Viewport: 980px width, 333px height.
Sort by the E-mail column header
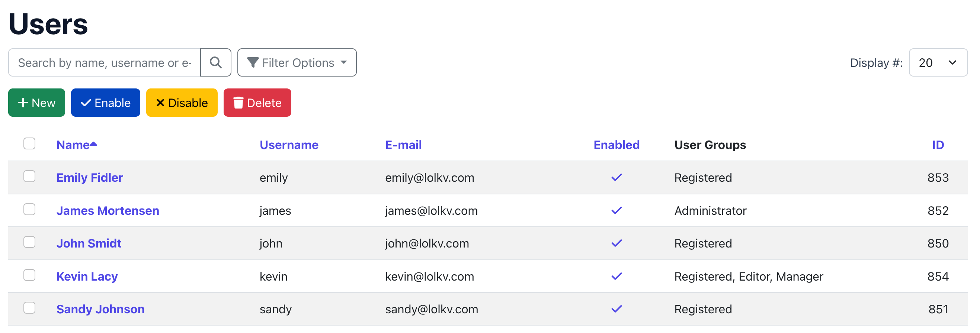(403, 145)
